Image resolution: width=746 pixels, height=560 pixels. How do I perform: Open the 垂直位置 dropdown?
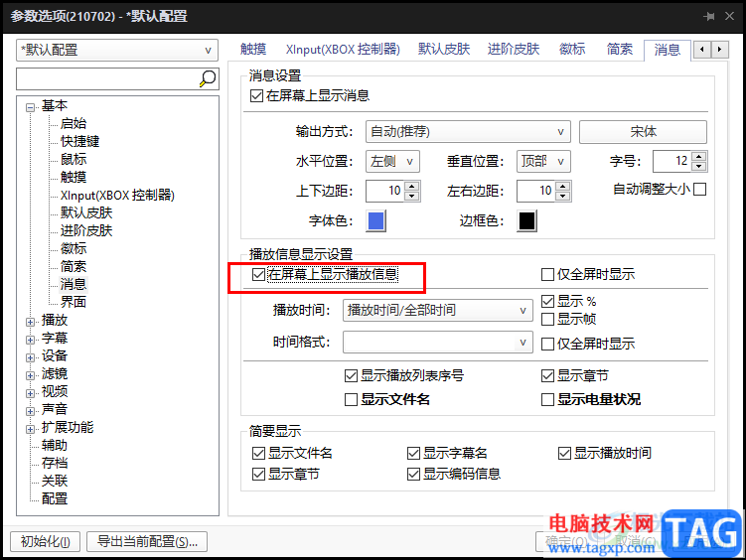(543, 162)
